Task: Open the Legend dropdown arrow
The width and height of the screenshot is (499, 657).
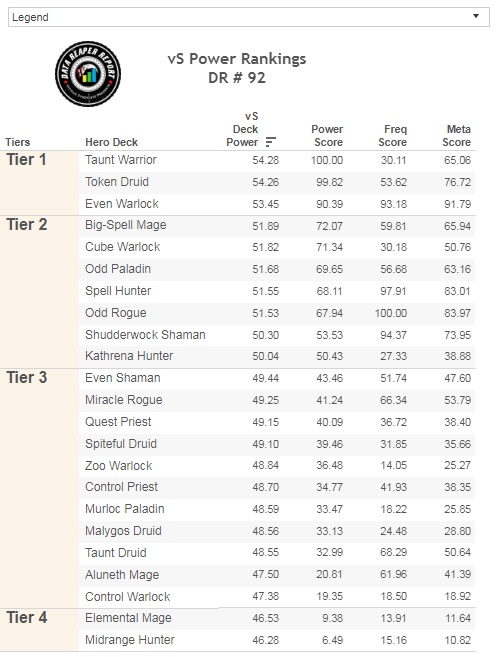Action: (476, 16)
